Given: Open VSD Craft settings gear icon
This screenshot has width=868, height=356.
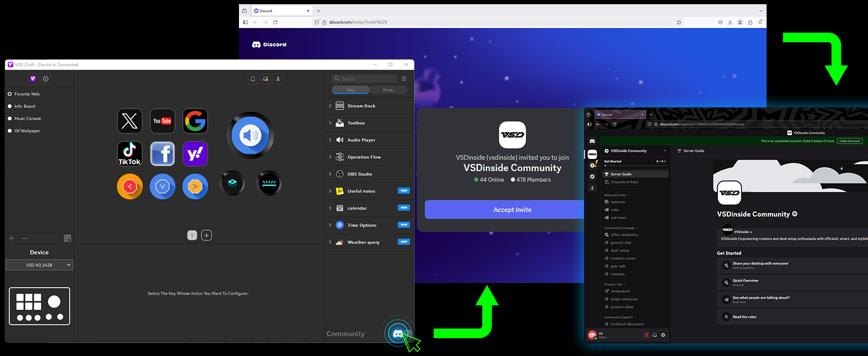Looking at the screenshot, I should [x=46, y=78].
